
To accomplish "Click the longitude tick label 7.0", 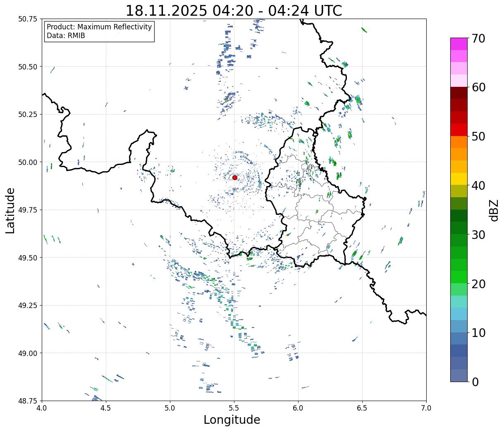I will pyautogui.click(x=426, y=408).
